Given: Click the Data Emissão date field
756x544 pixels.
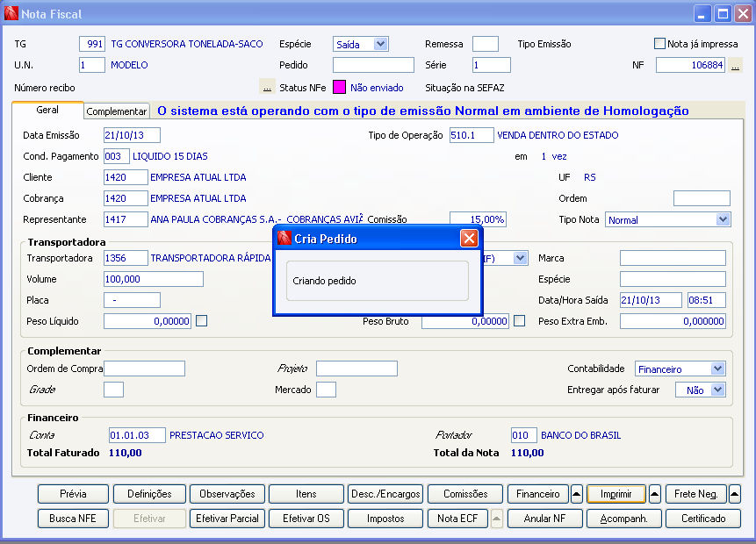Looking at the screenshot, I should tap(132, 135).
